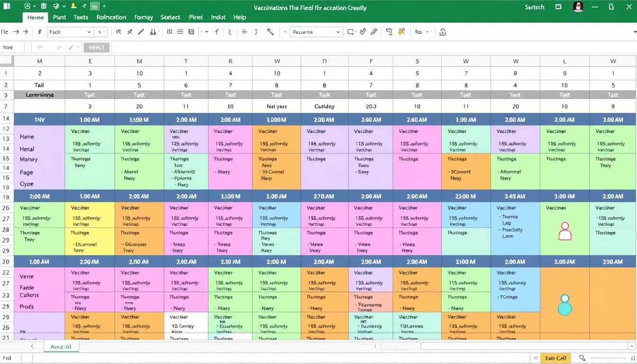Expand the ribbon collapse arrow at far right
Viewport: 637px width, 364px height.
click(635, 32)
